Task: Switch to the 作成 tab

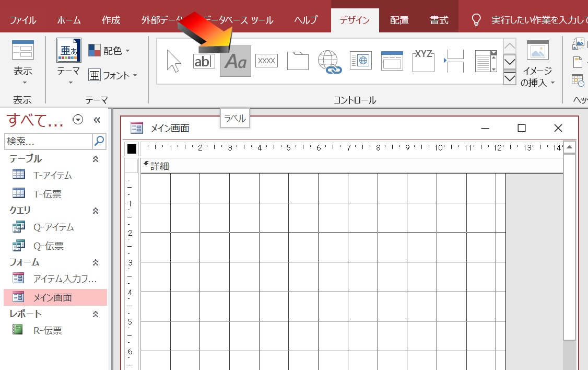Action: [111, 20]
